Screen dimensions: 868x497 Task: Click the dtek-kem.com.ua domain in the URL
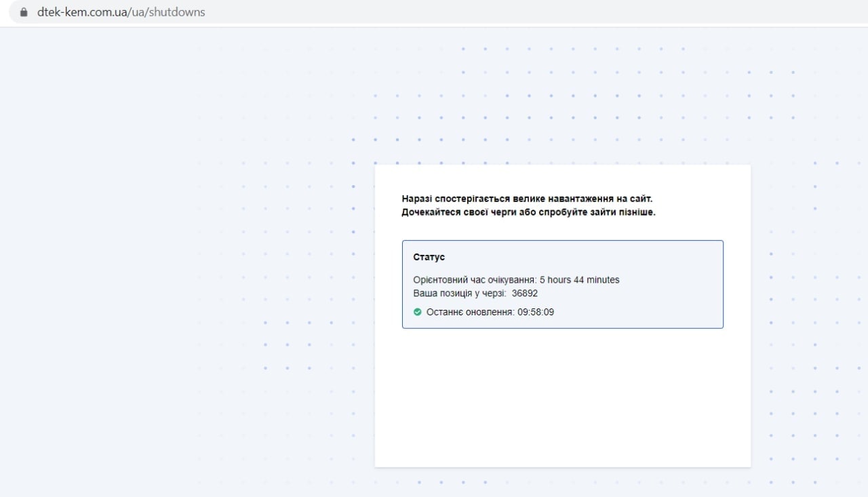[x=83, y=12]
